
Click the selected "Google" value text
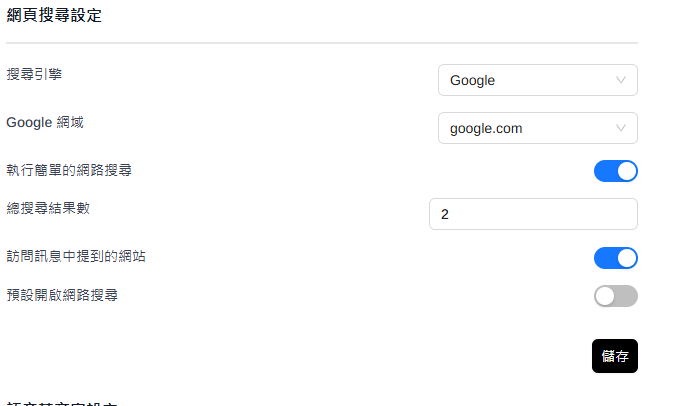472,80
